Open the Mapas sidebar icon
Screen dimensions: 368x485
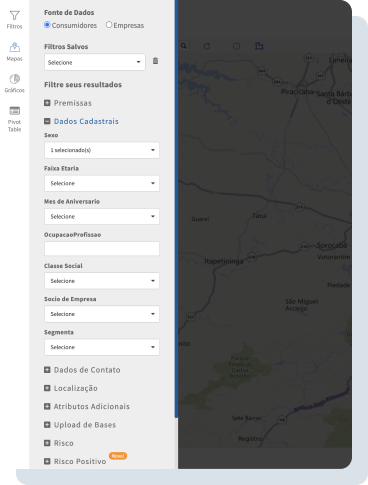pos(14,52)
